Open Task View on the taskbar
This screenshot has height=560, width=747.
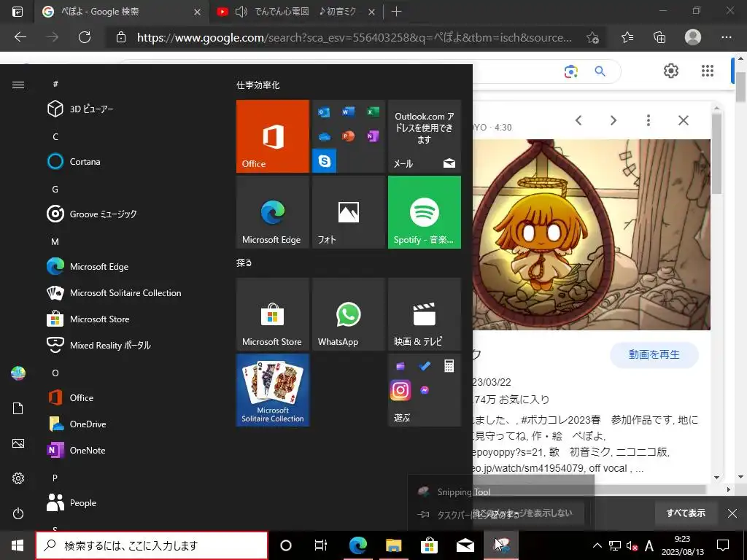tap(321, 545)
